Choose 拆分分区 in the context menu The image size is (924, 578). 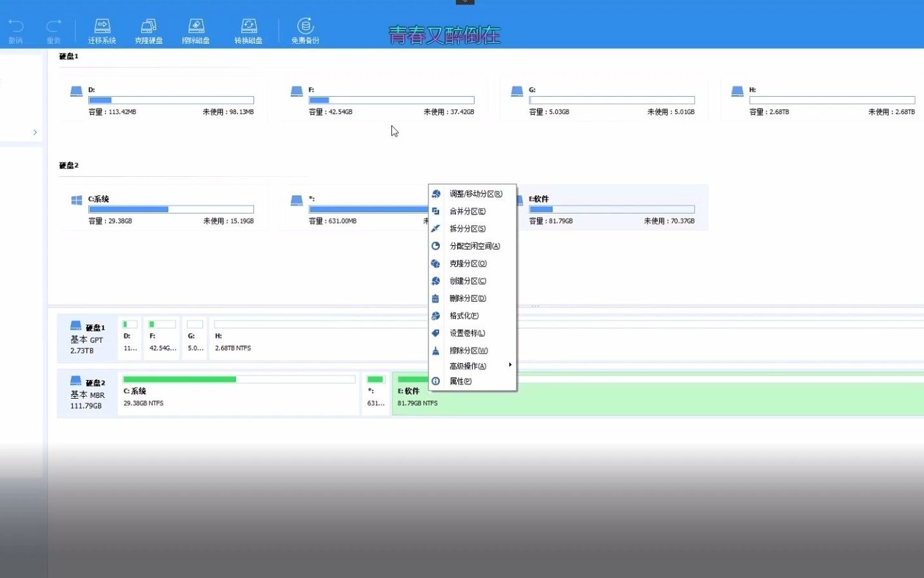pos(473,228)
